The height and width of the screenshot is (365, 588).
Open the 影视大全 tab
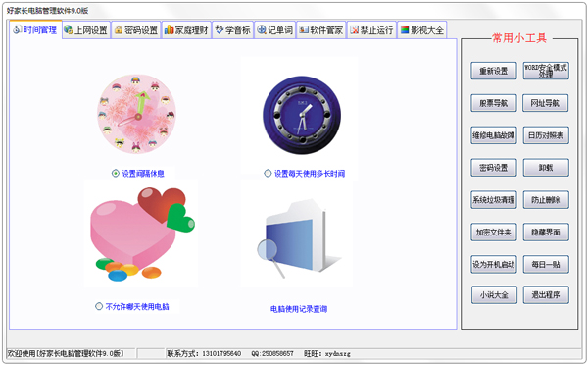pyautogui.click(x=421, y=30)
